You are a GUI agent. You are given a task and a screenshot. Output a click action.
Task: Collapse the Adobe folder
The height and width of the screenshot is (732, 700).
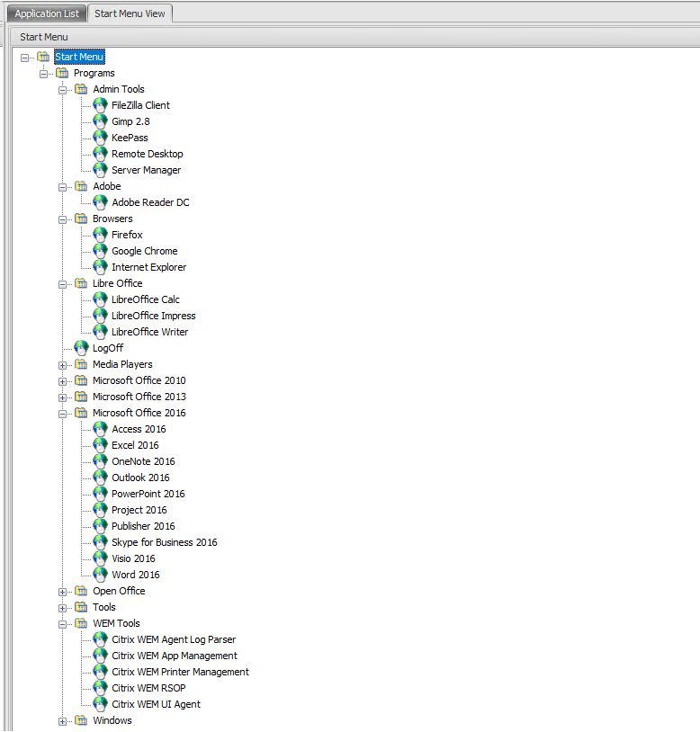click(62, 187)
